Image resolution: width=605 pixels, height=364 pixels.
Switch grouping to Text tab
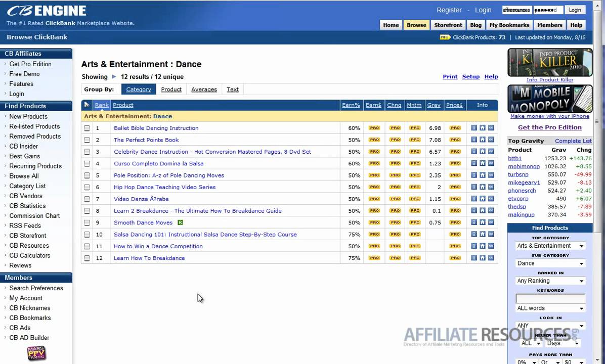tap(232, 89)
